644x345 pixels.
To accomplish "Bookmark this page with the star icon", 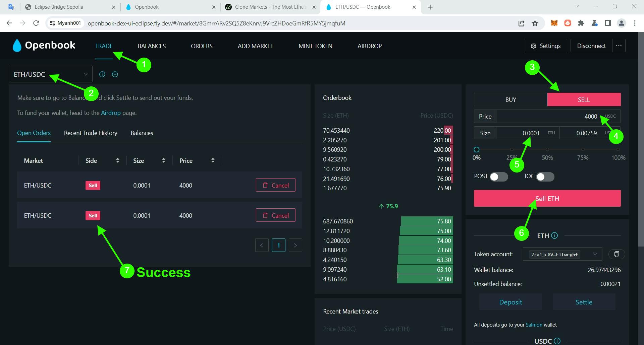I will pyautogui.click(x=535, y=23).
